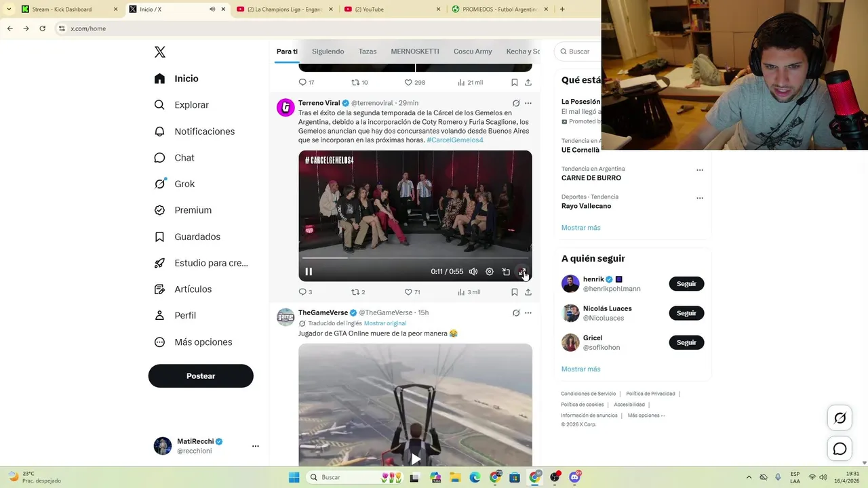Follow henrik with the Seguir button
868x488 pixels.
coord(686,284)
